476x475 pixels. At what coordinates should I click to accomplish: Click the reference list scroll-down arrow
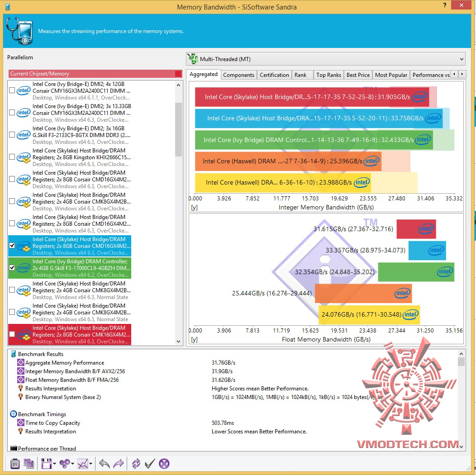(x=178, y=341)
